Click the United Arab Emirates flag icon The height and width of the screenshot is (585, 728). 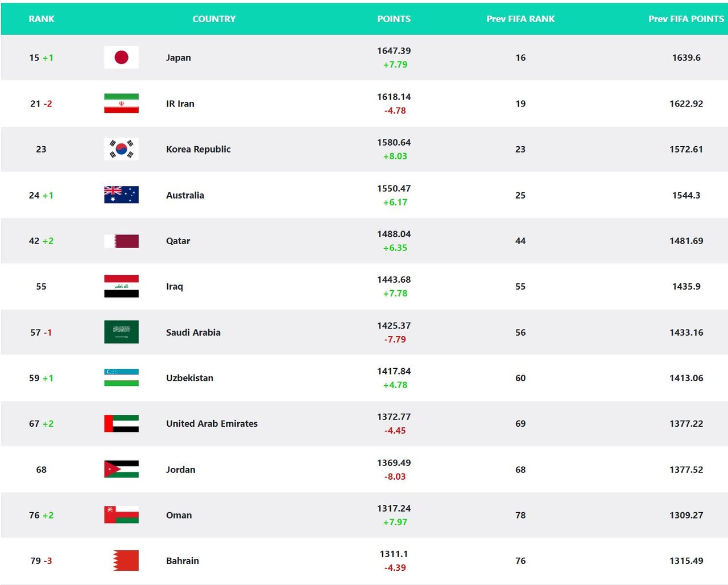pos(121,423)
